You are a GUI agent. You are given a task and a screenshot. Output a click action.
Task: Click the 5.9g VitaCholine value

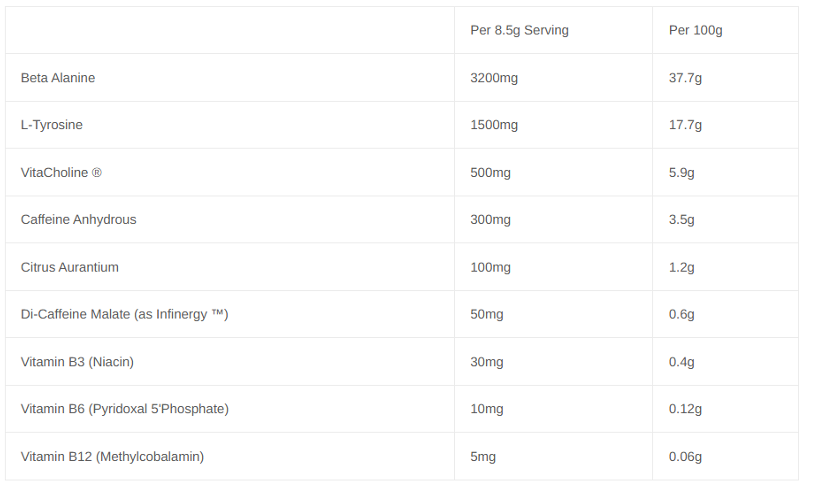(681, 172)
